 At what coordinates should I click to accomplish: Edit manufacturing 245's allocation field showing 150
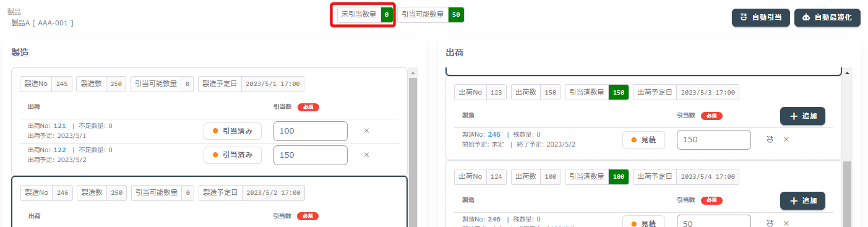pos(311,155)
